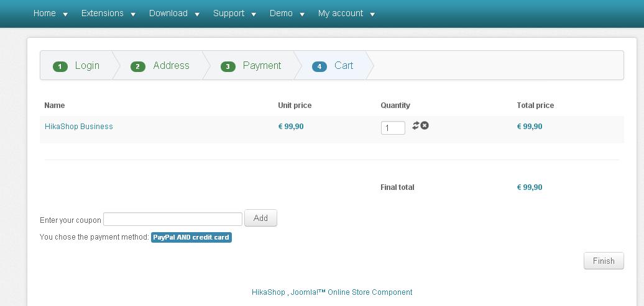644x306 pixels.
Task: Select the € 99,90 unit price value
Action: point(291,127)
